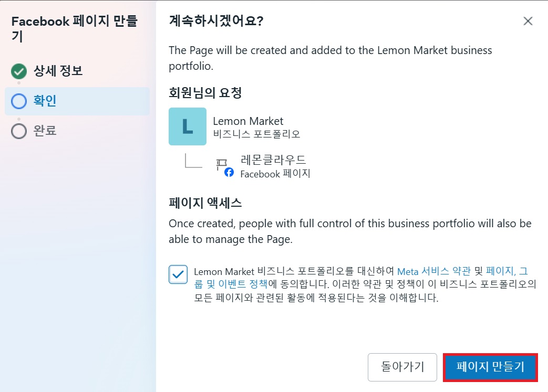This screenshot has width=548, height=392.
Task: Click the blue circle beside 확인
Action: [x=19, y=101]
